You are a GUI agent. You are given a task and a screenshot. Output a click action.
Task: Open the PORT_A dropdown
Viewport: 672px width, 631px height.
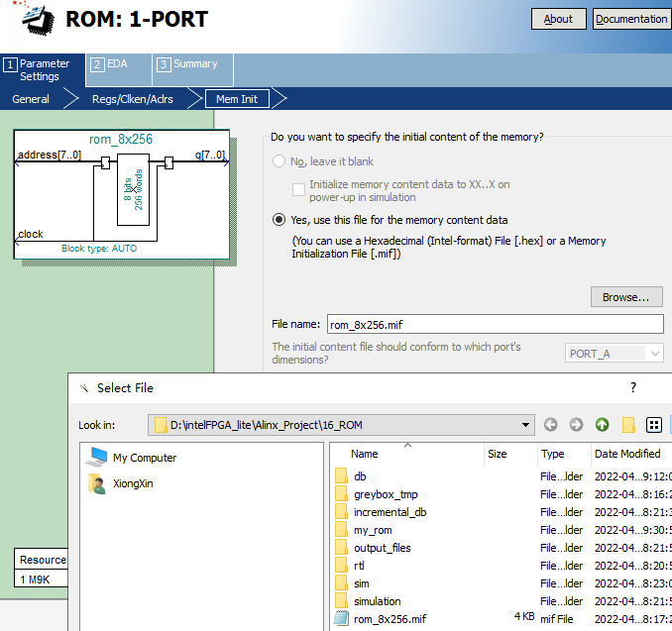(615, 354)
